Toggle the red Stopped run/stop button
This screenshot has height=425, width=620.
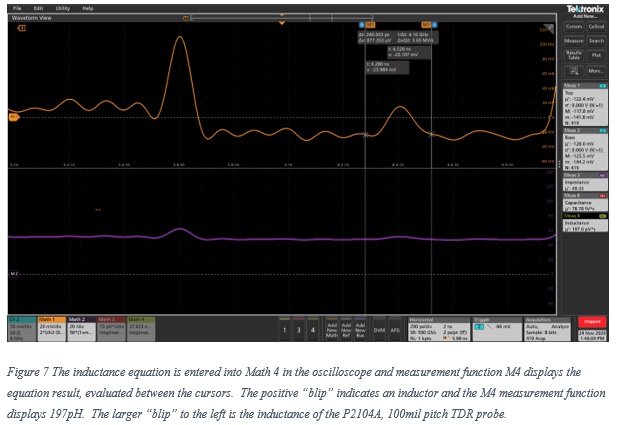coord(592,322)
